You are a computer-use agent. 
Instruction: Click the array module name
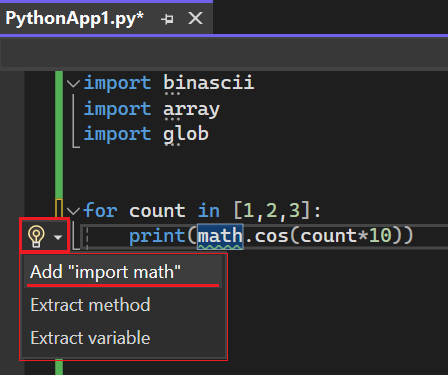coord(191,109)
